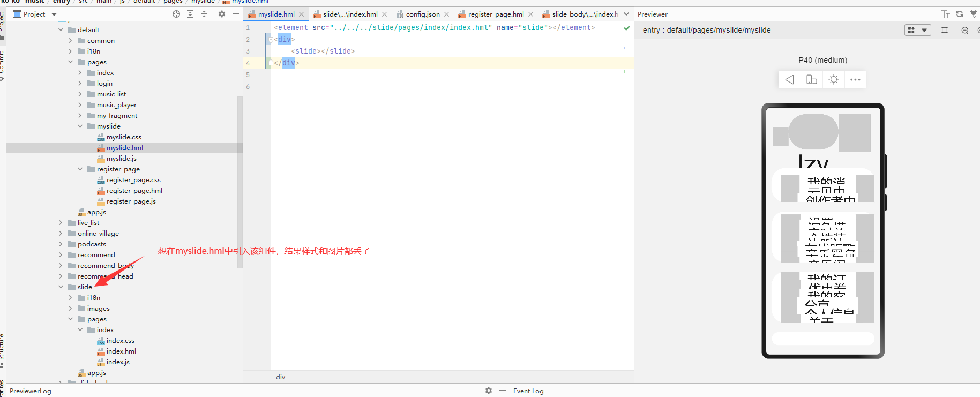Open register_page.js file
This screenshot has width=980, height=397.
pos(131,201)
